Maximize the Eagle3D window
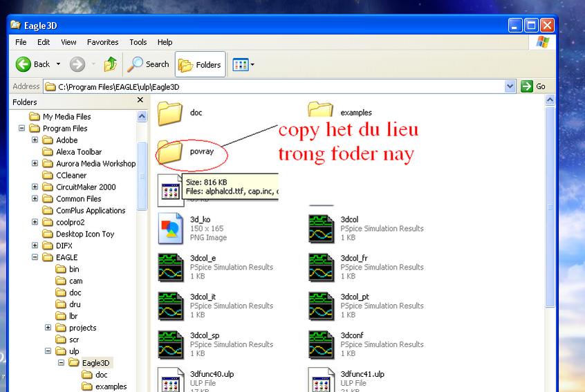This screenshot has height=392, width=585. pyautogui.click(x=531, y=26)
